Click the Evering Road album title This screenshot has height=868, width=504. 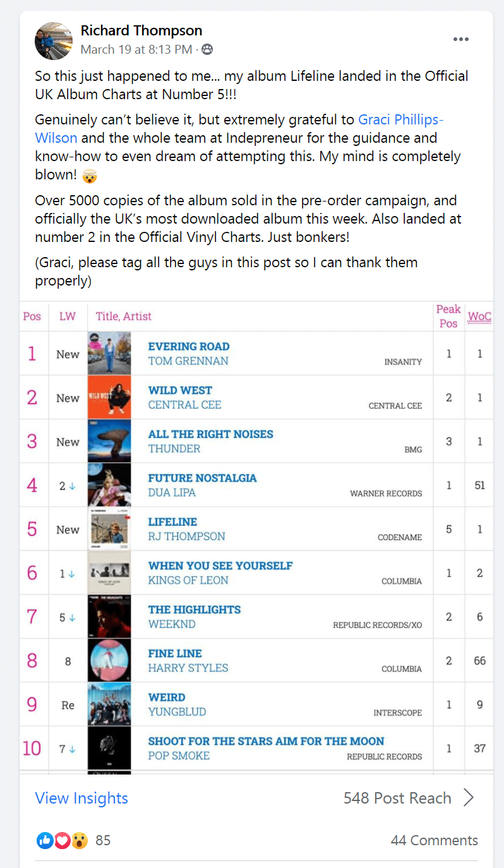click(x=189, y=346)
